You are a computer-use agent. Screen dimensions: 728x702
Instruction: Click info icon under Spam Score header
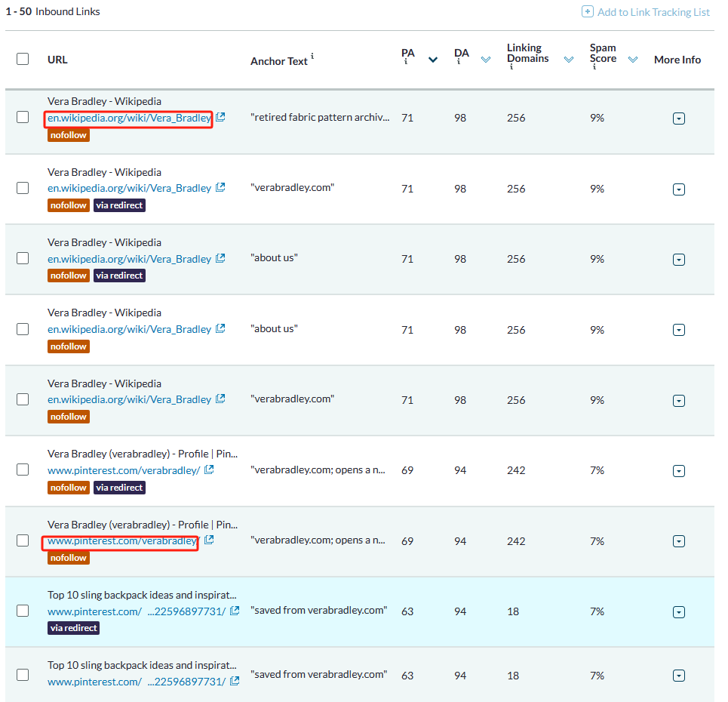(594, 68)
